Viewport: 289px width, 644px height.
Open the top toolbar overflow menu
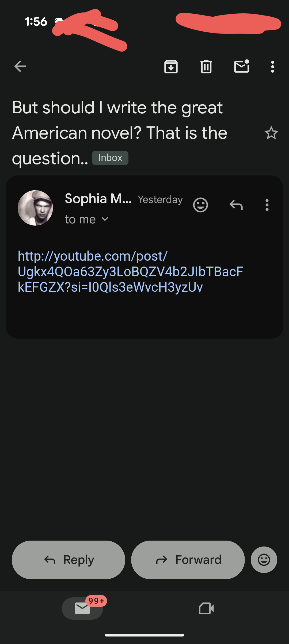[x=272, y=66]
